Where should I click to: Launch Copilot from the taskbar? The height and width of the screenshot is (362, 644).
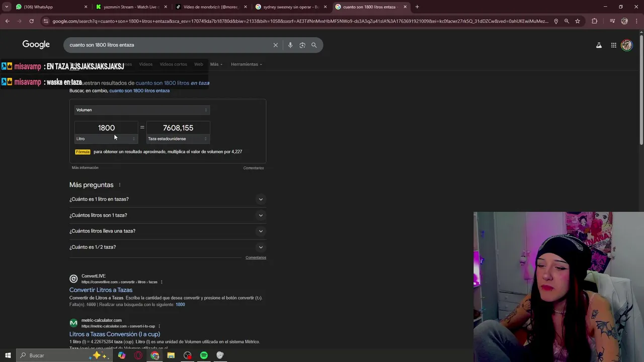pos(122,355)
